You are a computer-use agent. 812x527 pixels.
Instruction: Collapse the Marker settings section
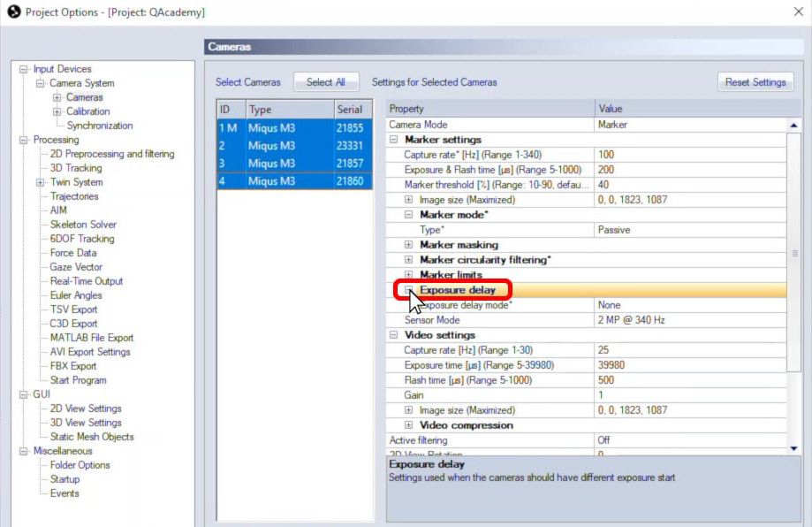pos(394,140)
